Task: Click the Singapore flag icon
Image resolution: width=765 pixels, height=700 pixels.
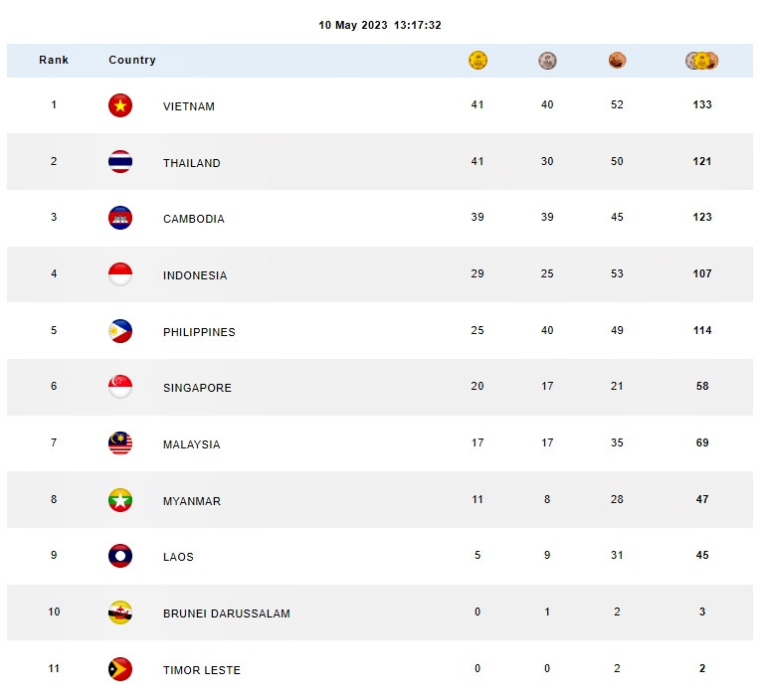Action: (x=120, y=387)
